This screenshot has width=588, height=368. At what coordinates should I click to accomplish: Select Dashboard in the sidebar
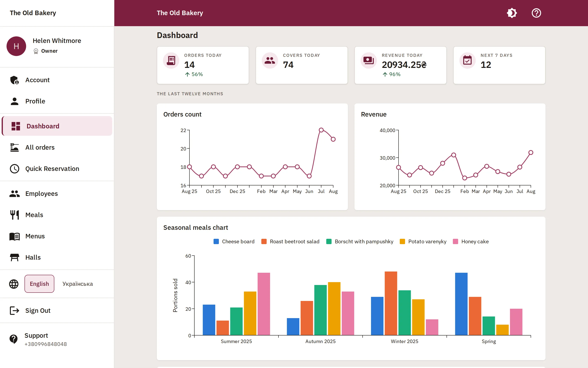[x=57, y=126]
